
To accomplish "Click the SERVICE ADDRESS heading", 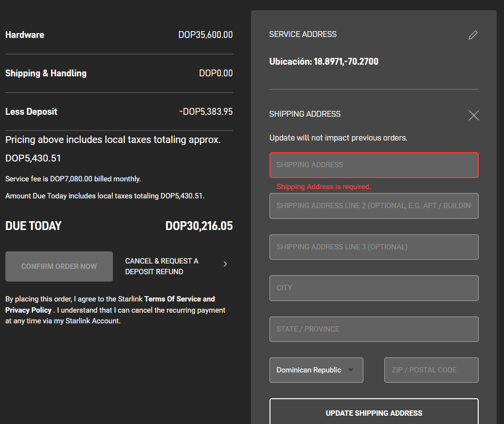I will pyautogui.click(x=303, y=34).
